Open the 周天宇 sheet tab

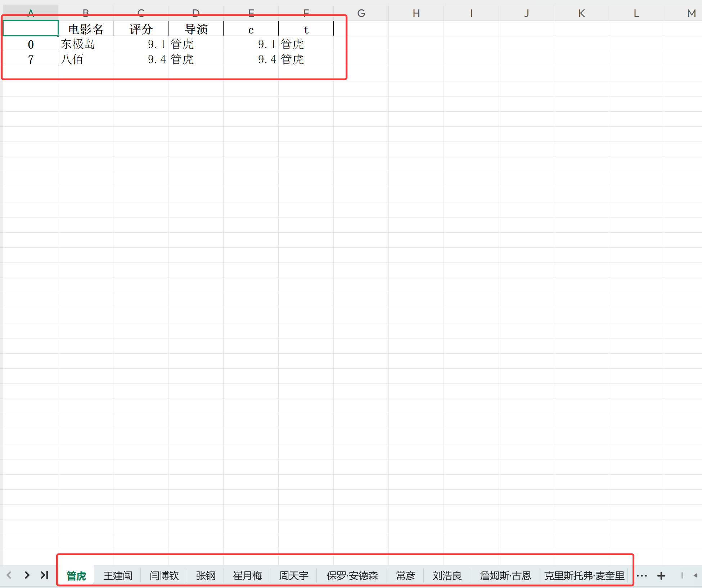click(x=294, y=576)
